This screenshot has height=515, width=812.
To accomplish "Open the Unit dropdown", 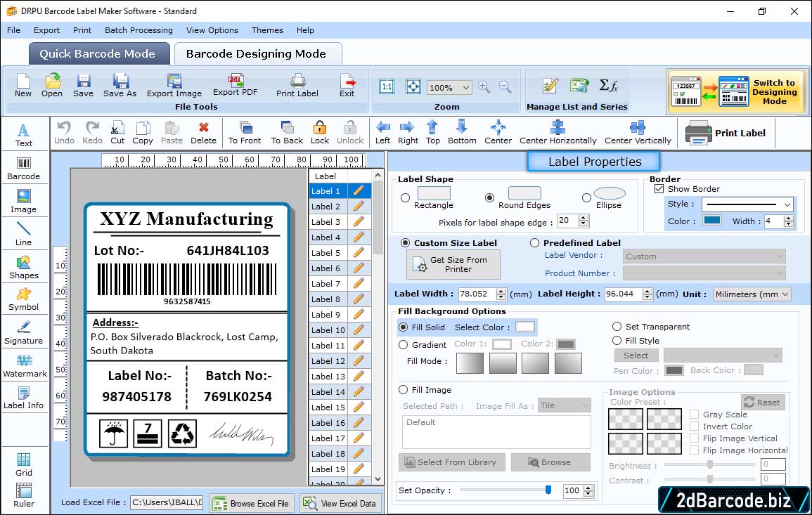I will pos(752,294).
